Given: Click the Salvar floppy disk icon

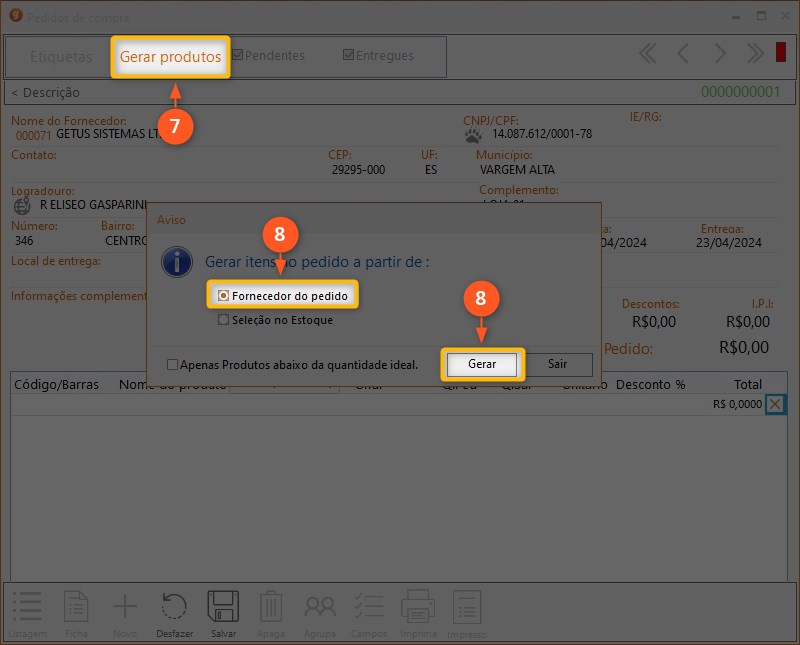Looking at the screenshot, I should tap(223, 607).
